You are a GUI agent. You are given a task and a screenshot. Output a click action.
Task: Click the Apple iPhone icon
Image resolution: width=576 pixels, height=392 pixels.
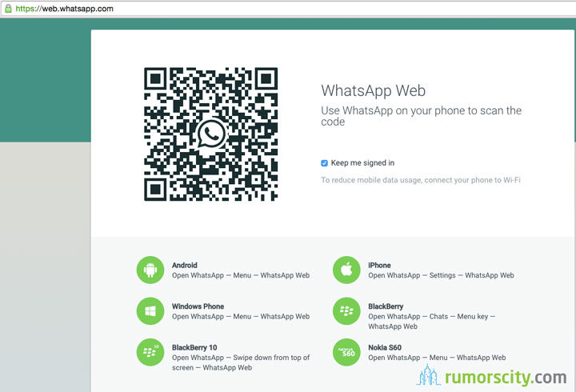coord(346,270)
